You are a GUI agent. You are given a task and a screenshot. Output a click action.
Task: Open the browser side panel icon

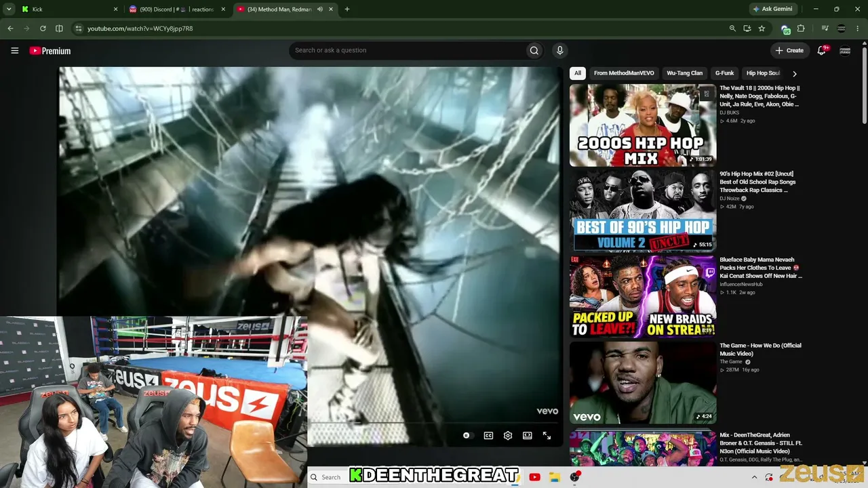click(59, 28)
